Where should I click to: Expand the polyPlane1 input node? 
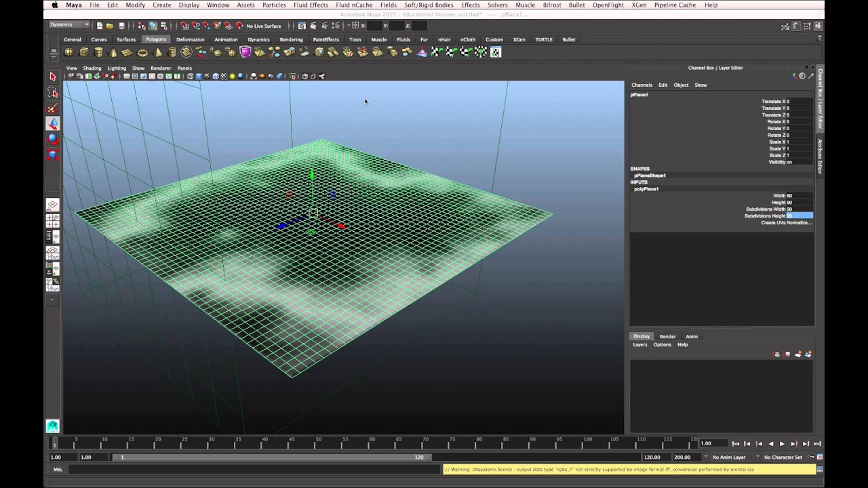pyautogui.click(x=646, y=189)
